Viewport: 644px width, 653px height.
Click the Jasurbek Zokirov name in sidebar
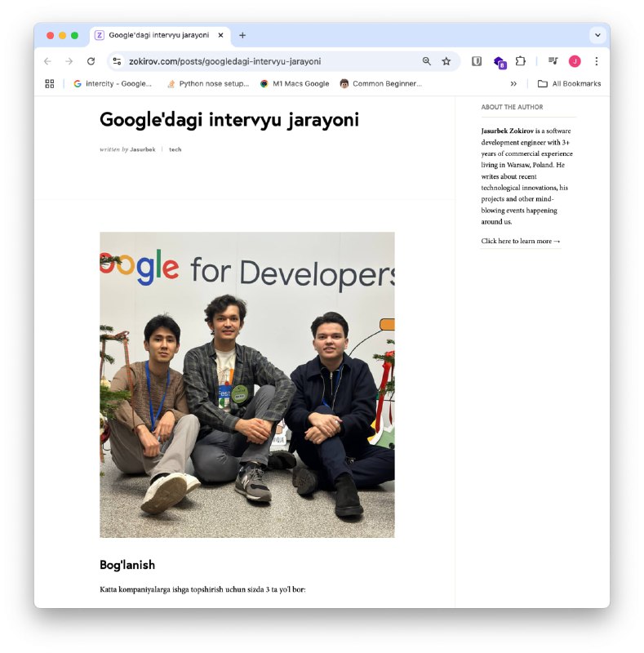(508, 131)
